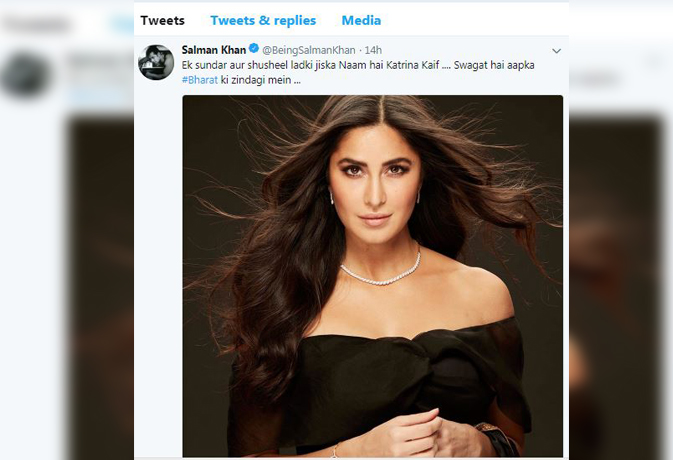Click the 14h tweet timestamp

tap(371, 49)
